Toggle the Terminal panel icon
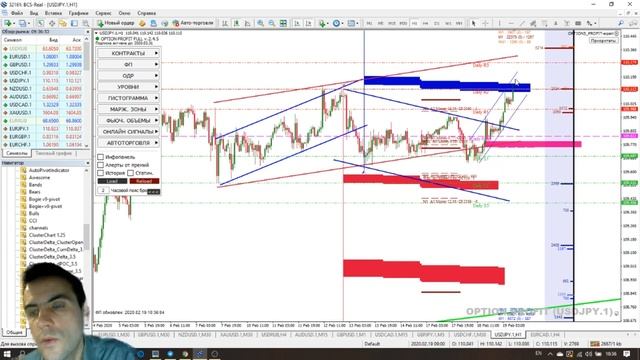 pos(74,23)
